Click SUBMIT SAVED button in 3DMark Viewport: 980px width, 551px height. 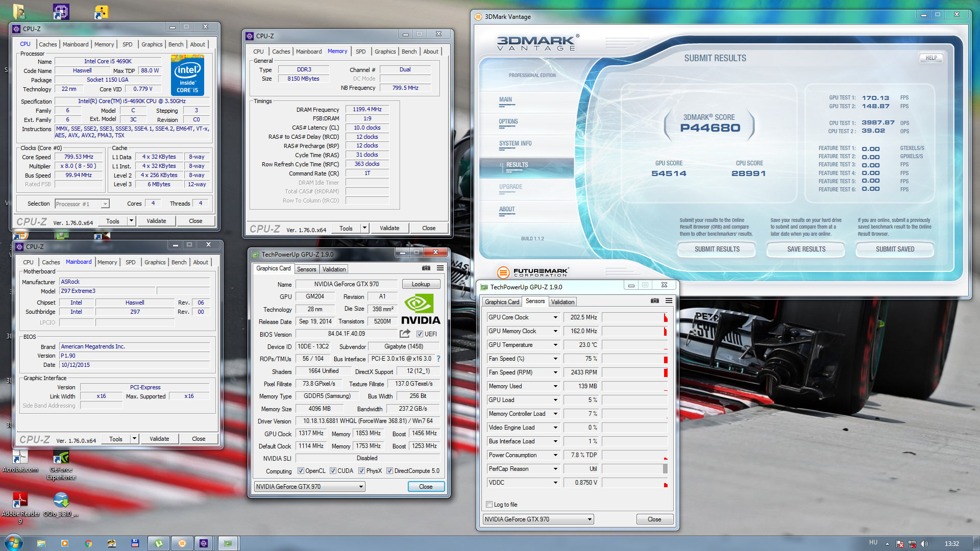point(895,249)
